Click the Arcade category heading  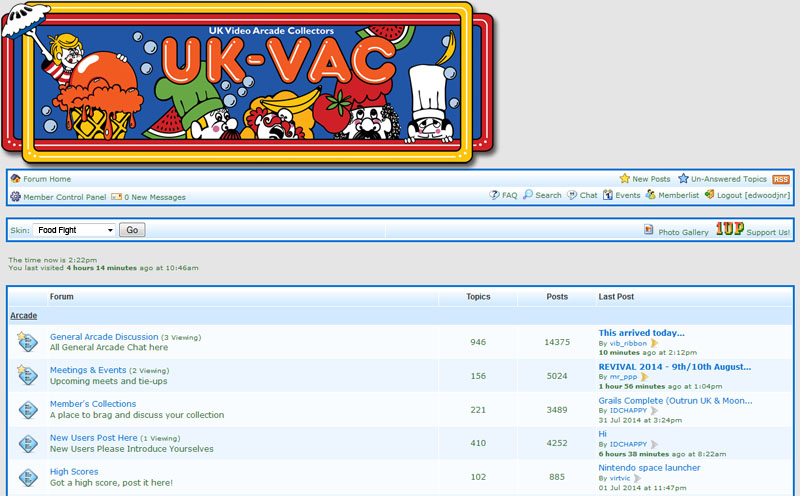pyautogui.click(x=23, y=315)
